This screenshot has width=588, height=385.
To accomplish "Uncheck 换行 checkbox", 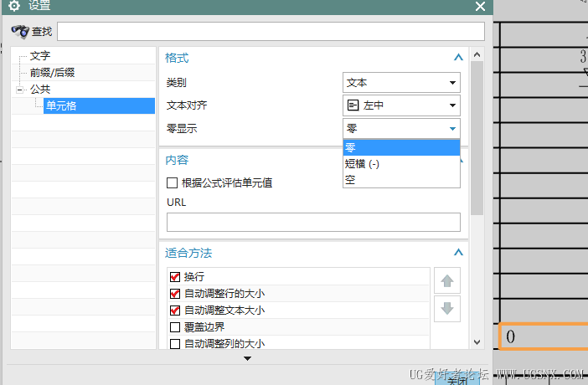I will [x=175, y=277].
